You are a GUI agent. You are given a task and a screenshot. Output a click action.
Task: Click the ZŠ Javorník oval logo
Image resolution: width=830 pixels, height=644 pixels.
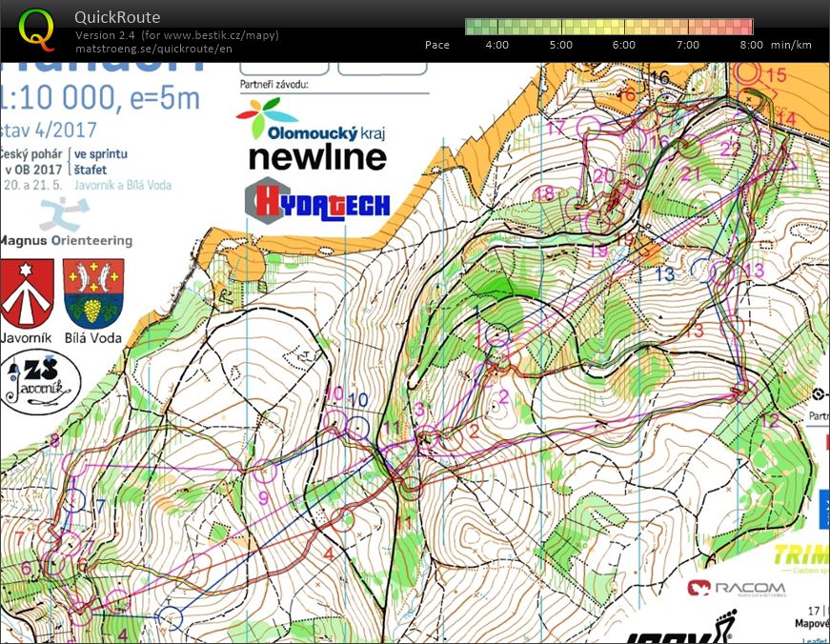point(40,381)
